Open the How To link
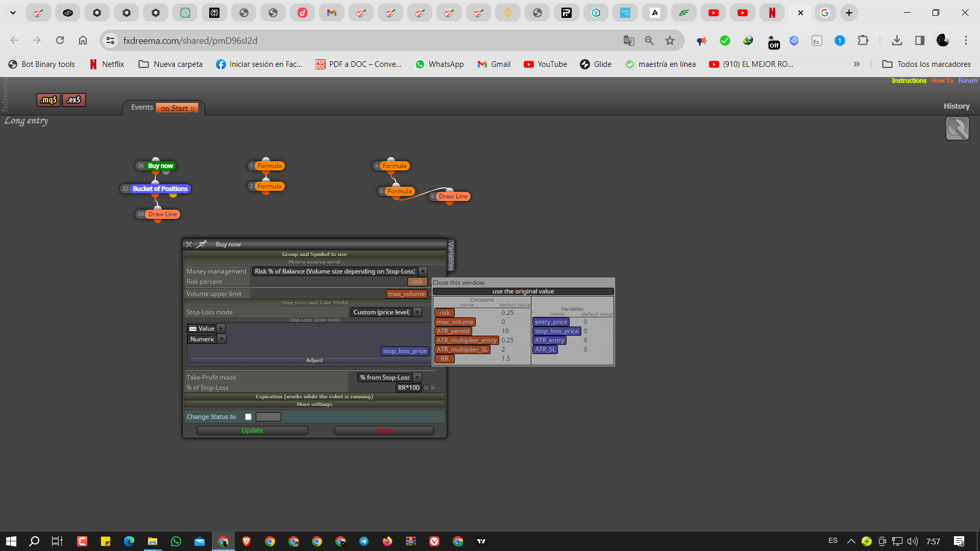 click(942, 81)
